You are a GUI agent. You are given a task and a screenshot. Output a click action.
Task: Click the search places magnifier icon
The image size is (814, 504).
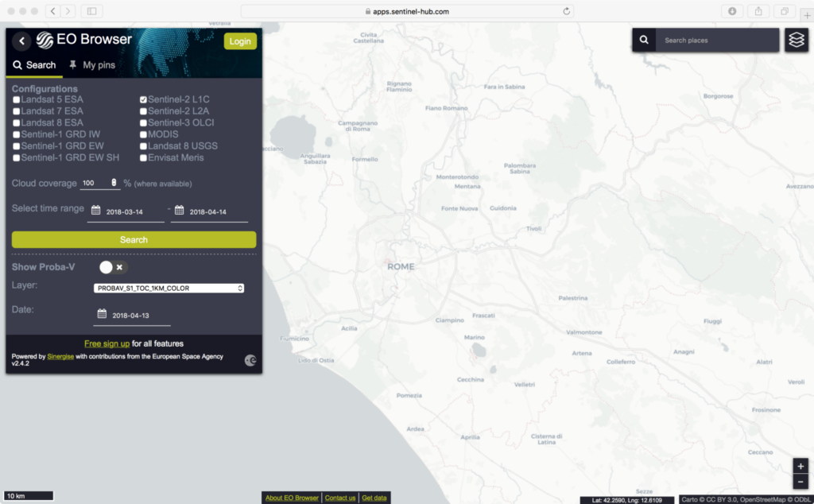644,40
